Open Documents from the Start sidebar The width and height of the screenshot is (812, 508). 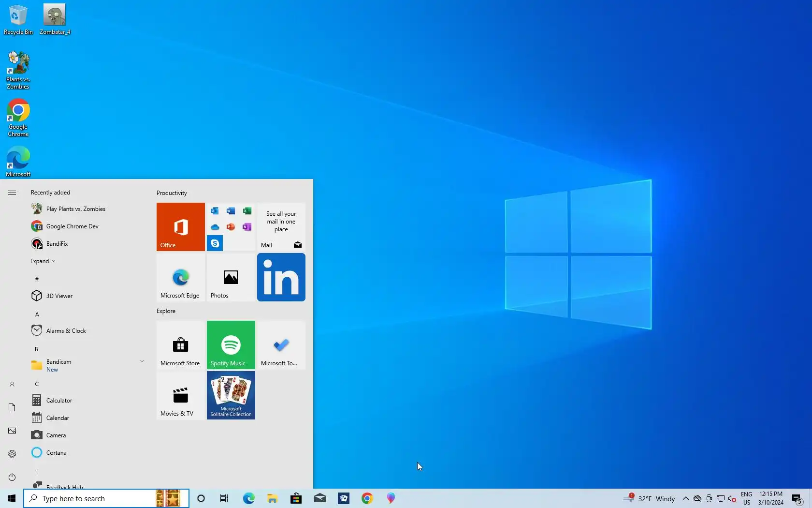point(12,407)
